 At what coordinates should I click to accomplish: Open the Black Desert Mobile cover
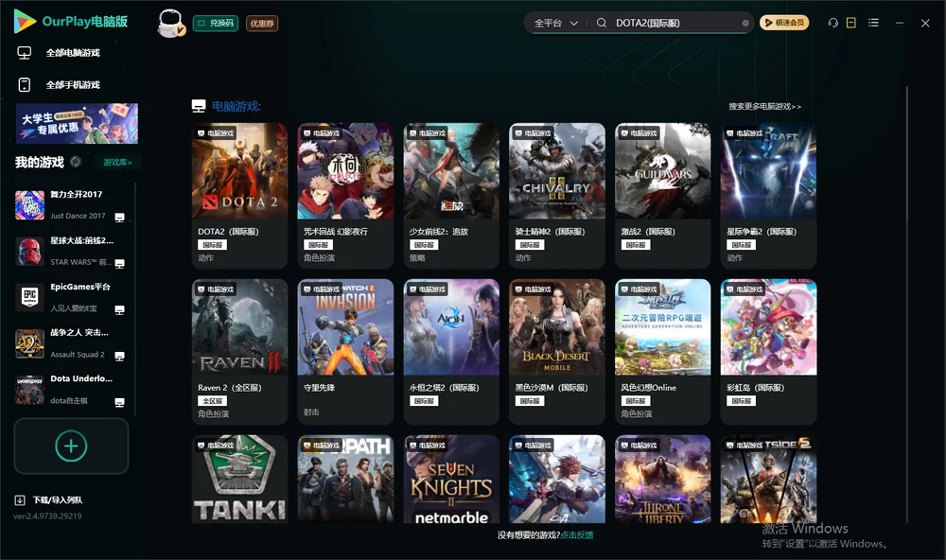pyautogui.click(x=557, y=327)
